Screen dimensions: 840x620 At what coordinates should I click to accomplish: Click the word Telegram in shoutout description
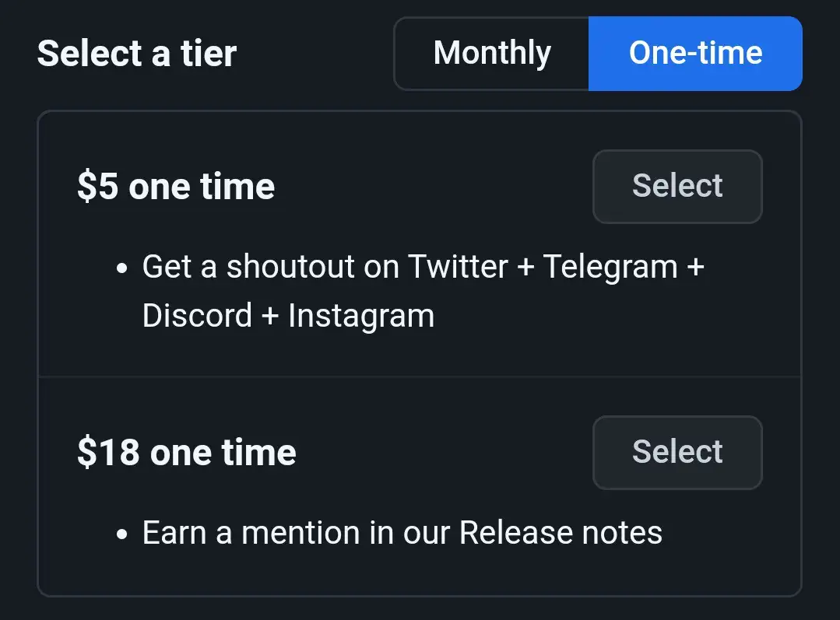click(610, 268)
